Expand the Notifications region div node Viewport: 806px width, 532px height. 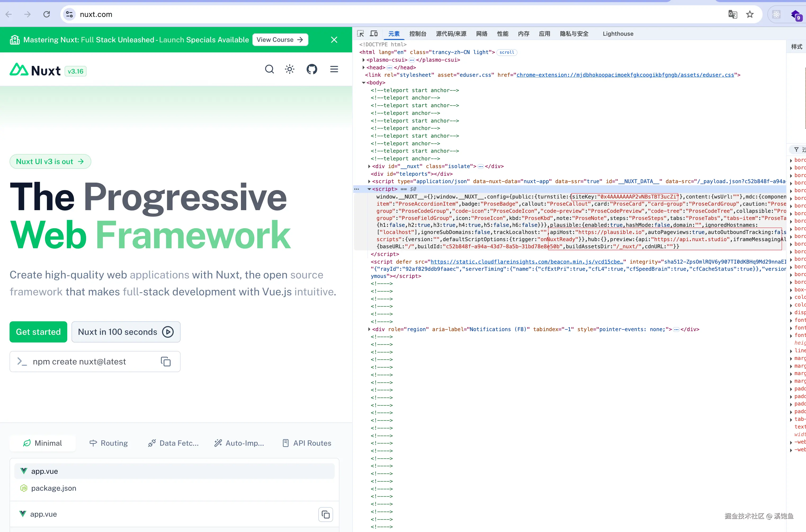(x=369, y=329)
